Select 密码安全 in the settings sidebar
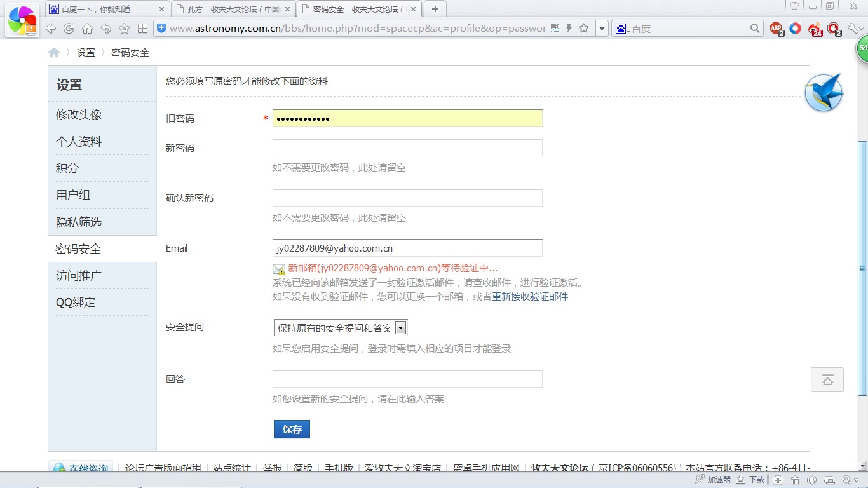Viewport: 868px width, 488px height. (102, 249)
